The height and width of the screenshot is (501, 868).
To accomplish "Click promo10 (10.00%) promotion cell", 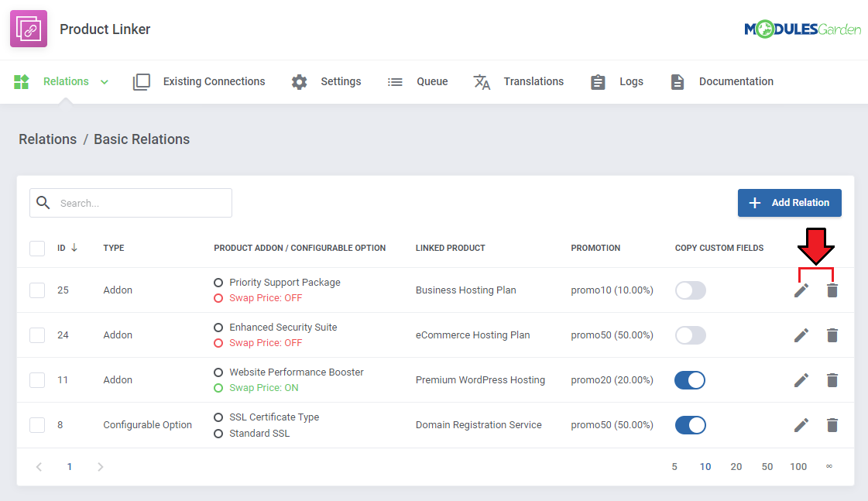I will click(612, 290).
